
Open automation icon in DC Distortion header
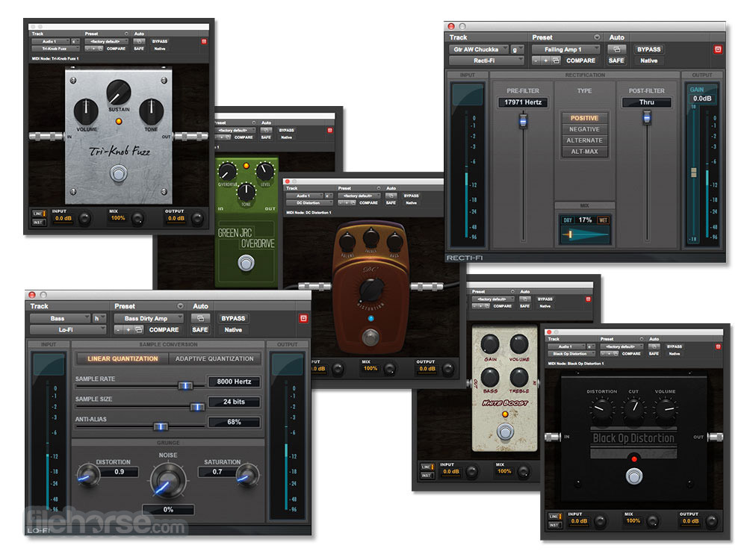point(391,196)
